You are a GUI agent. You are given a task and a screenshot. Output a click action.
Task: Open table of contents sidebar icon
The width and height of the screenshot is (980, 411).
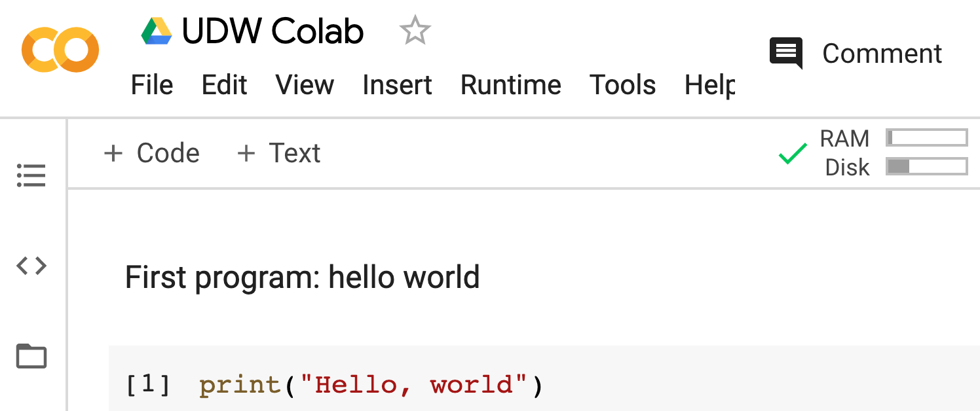click(31, 175)
